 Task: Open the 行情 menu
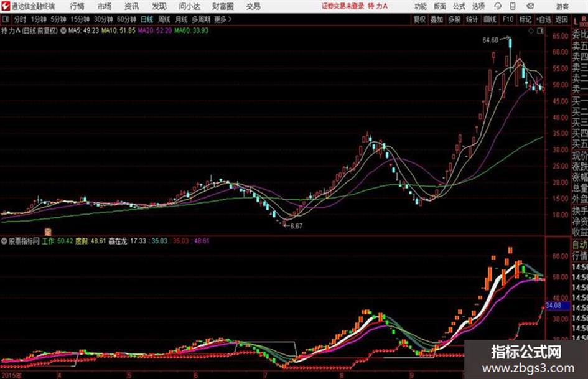pos(77,6)
